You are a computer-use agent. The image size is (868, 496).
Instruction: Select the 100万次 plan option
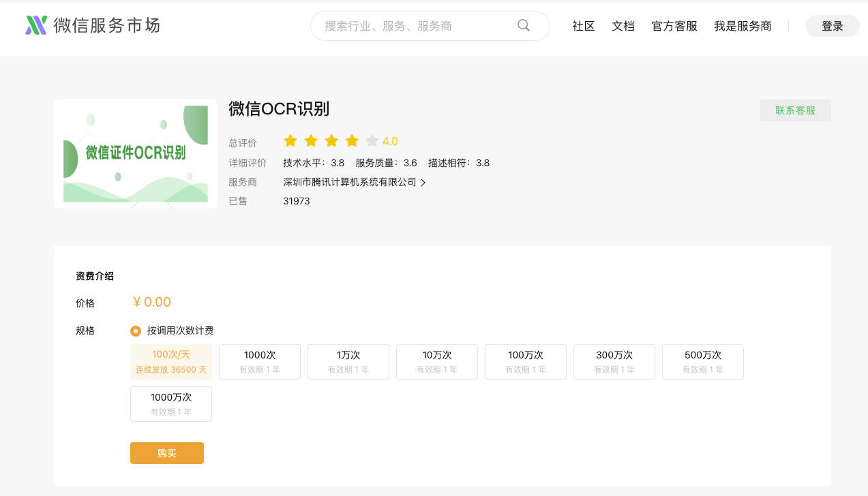tap(526, 362)
